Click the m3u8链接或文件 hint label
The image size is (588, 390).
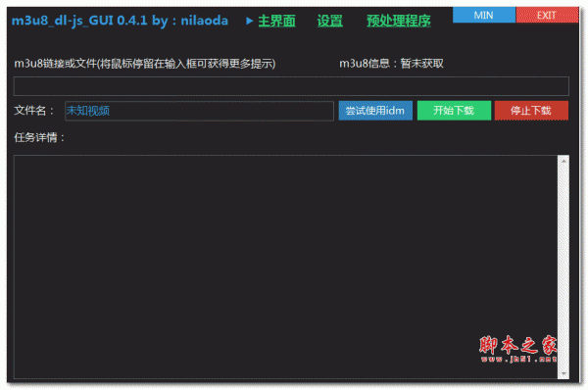click(x=145, y=64)
